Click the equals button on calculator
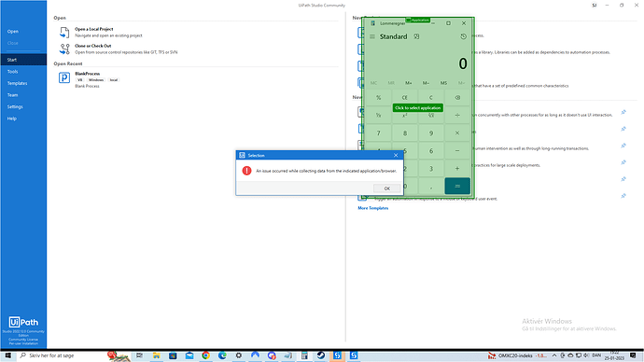The width and height of the screenshot is (644, 362). [457, 187]
